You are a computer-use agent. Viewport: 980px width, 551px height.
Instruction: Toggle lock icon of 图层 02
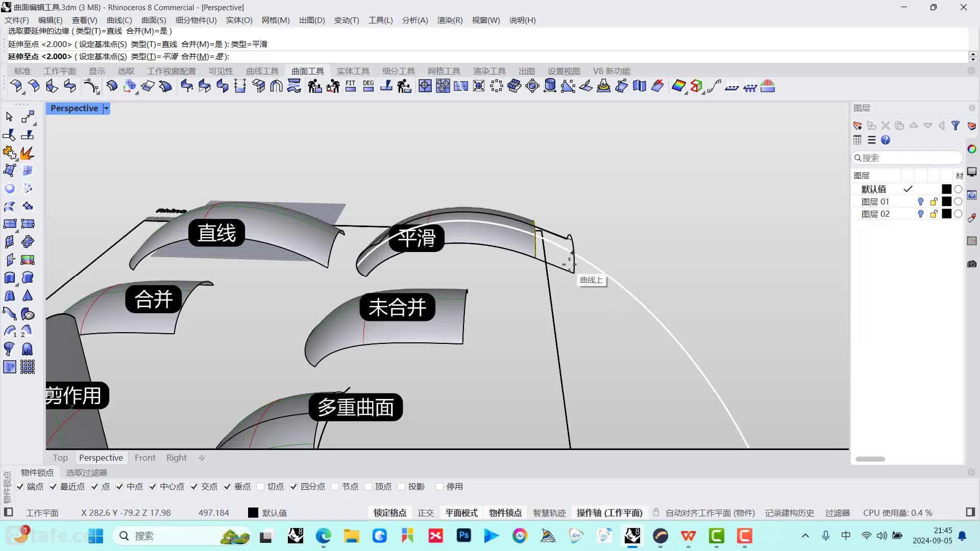click(x=934, y=214)
